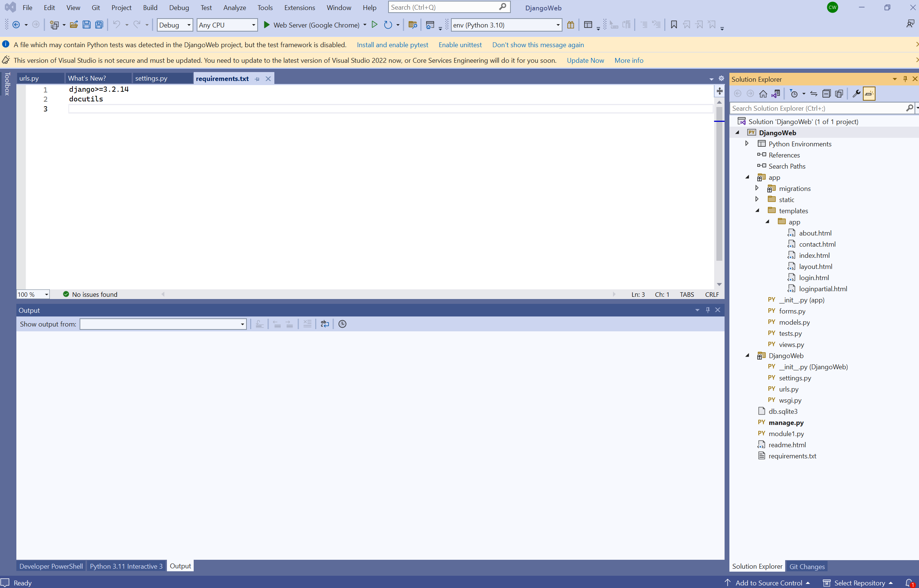Screen dimensions: 919x588
Task: Click the Send Feedback smiley icon
Action: click(x=910, y=24)
